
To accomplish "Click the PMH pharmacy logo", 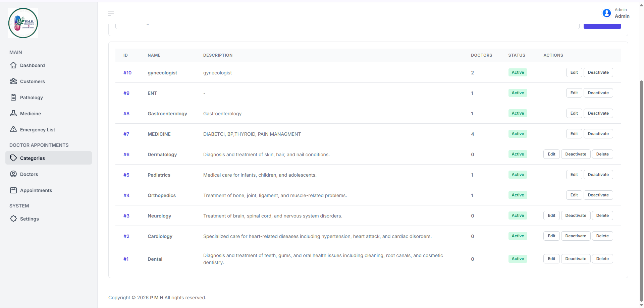I will point(23,23).
